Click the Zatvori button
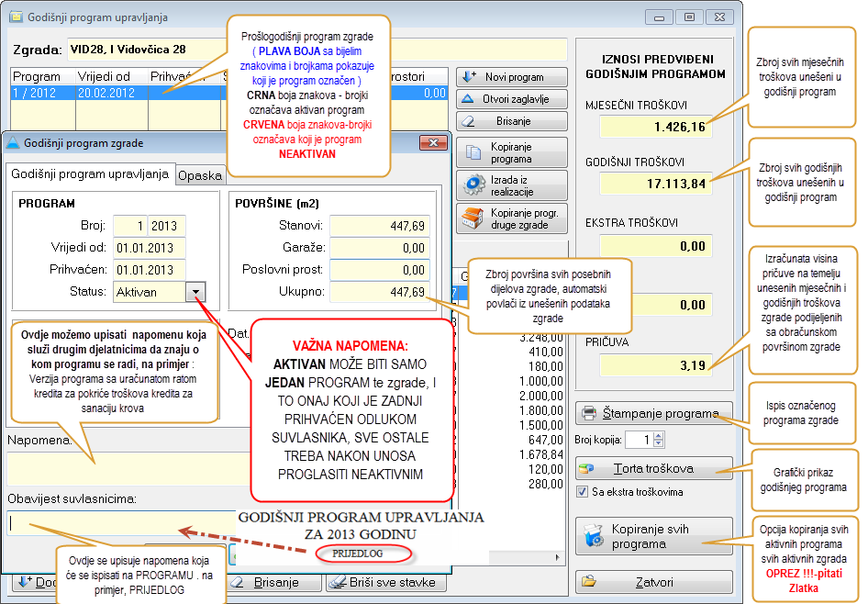This screenshot has width=868, height=604. (654, 582)
